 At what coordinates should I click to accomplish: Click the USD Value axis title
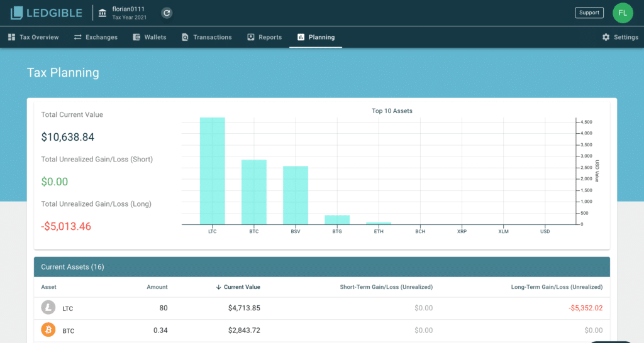pyautogui.click(x=597, y=171)
